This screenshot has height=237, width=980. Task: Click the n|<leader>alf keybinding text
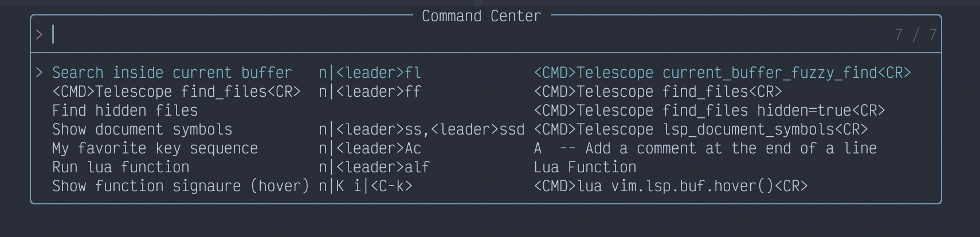tap(374, 167)
